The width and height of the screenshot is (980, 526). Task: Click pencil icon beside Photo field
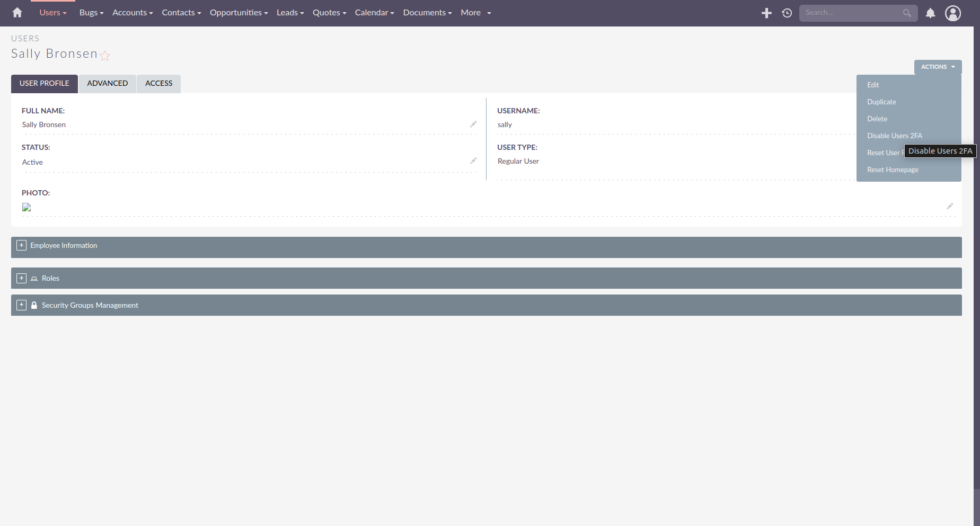tap(950, 206)
